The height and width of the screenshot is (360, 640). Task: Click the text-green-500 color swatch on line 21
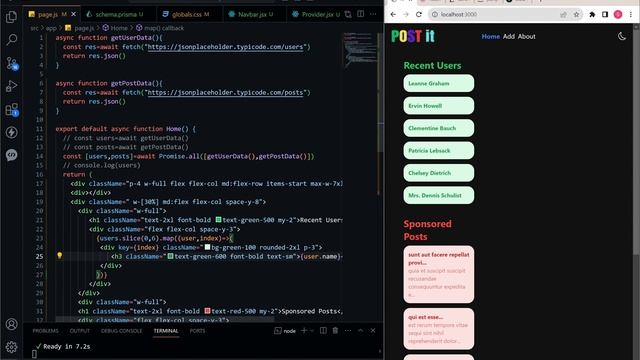pyautogui.click(x=218, y=220)
